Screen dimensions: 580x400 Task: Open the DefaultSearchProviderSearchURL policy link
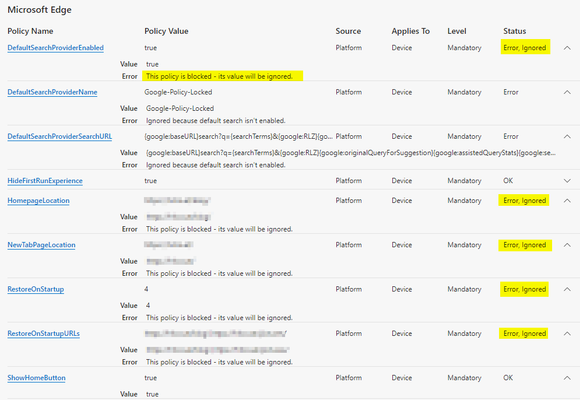[x=60, y=137]
